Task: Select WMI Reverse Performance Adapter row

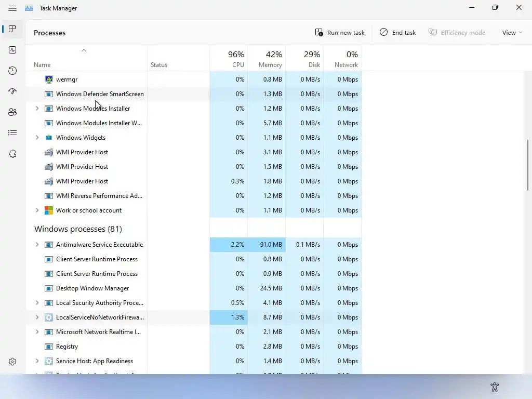Action: (x=193, y=196)
